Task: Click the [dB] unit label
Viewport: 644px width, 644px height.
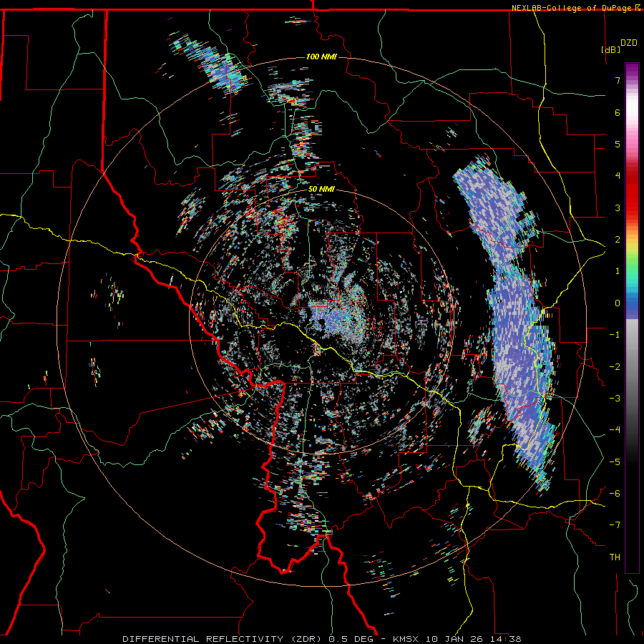Action: pyautogui.click(x=610, y=49)
